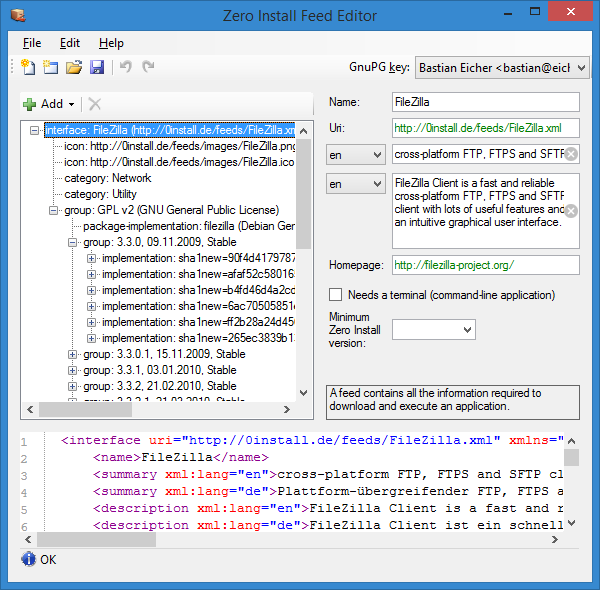The height and width of the screenshot is (590, 600).
Task: Click the Uri input field
Action: pos(486,128)
